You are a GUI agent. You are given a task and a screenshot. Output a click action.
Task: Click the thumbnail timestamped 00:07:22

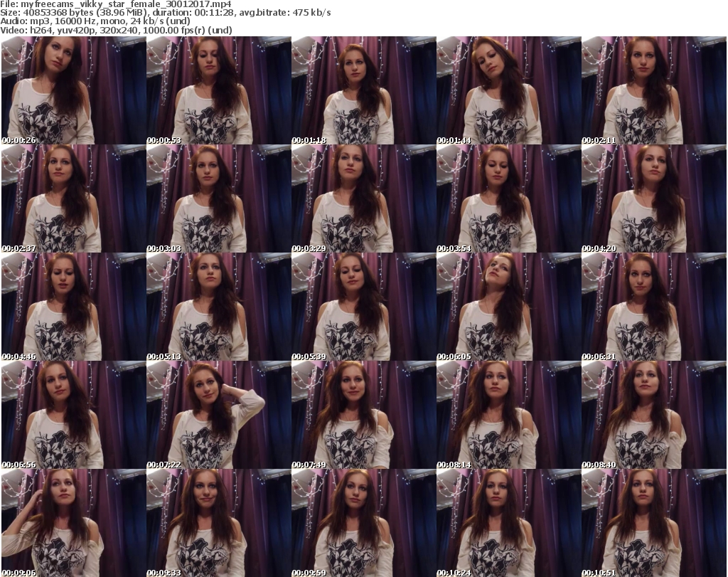[219, 415]
